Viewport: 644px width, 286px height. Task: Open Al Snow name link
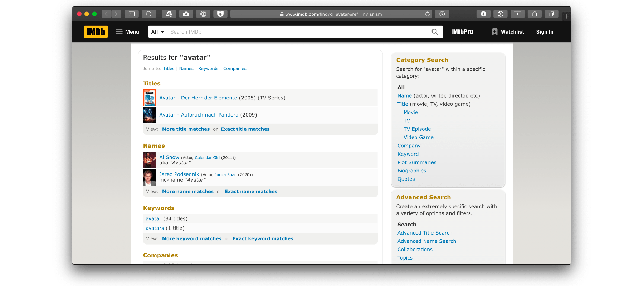coord(169,157)
